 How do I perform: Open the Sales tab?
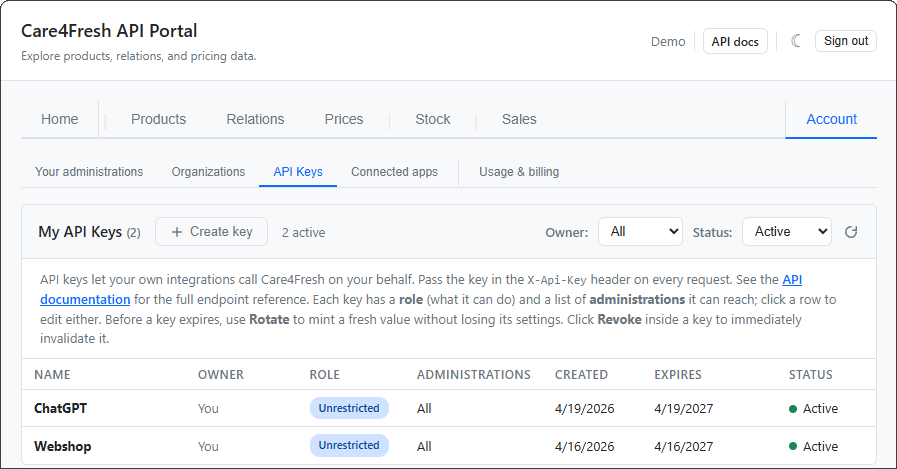(519, 119)
